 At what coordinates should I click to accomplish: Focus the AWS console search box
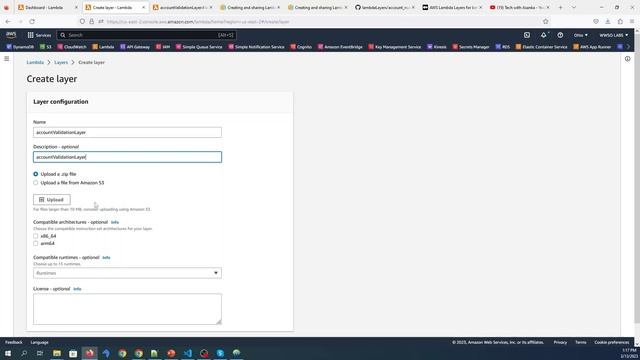(x=147, y=35)
